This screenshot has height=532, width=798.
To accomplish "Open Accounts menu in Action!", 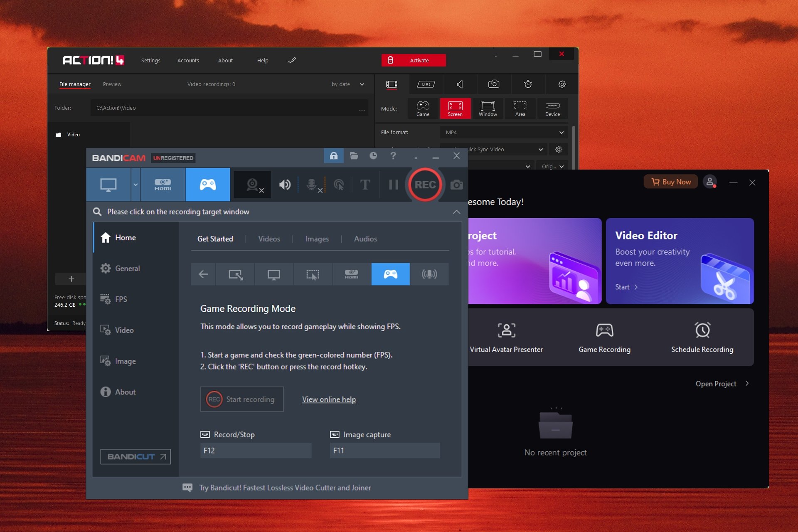I will (188, 61).
